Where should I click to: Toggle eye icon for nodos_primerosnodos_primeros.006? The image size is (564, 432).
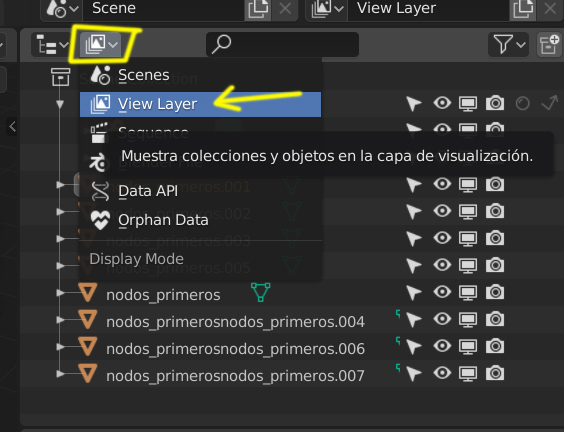coord(442,346)
